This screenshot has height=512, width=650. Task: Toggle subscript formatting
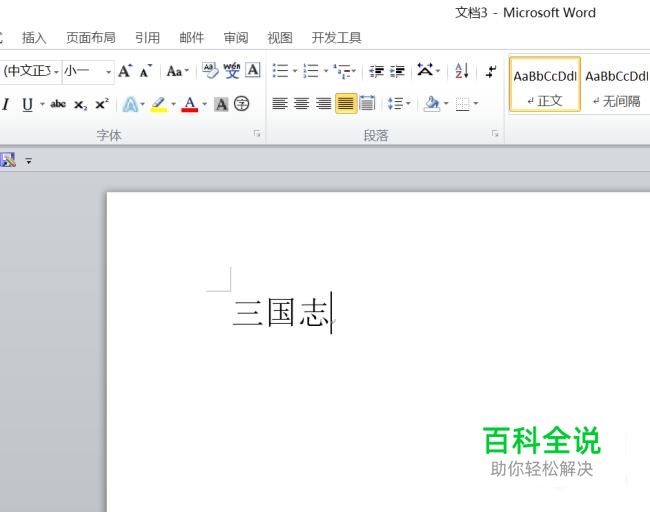point(80,104)
